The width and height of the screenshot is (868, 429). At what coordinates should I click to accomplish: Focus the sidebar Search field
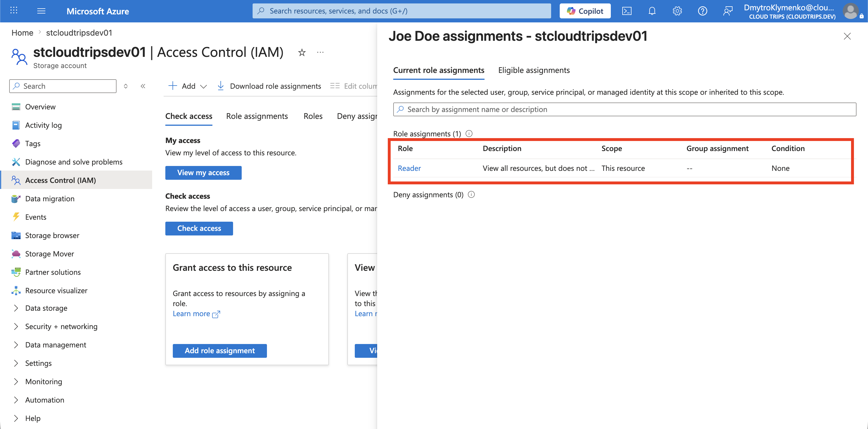pos(63,86)
